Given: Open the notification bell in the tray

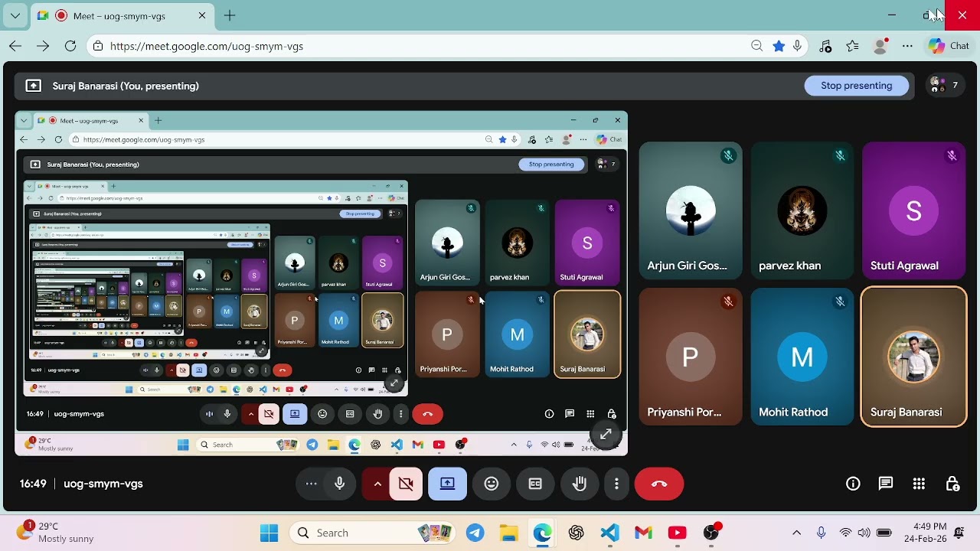Looking at the screenshot, I should (x=959, y=533).
